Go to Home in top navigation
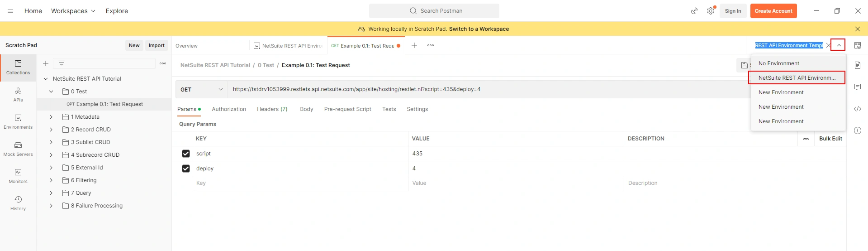This screenshot has width=868, height=251. (33, 11)
